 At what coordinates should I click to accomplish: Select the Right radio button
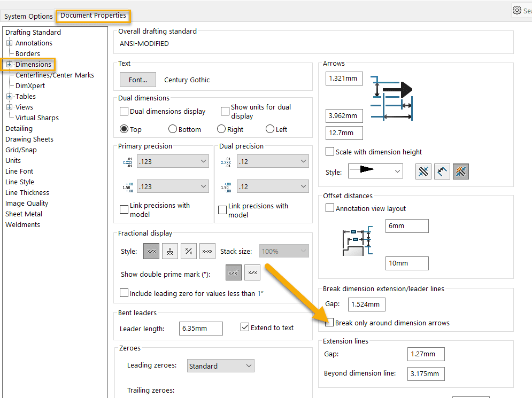(x=221, y=129)
